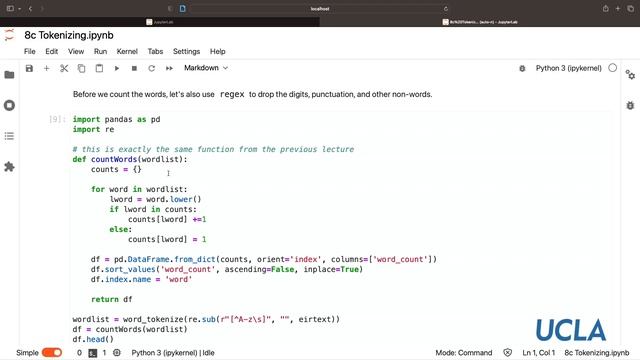Image resolution: width=640 pixels, height=360 pixels.
Task: Click Python 3 (ipykernel) | Idle status
Action: 173,353
